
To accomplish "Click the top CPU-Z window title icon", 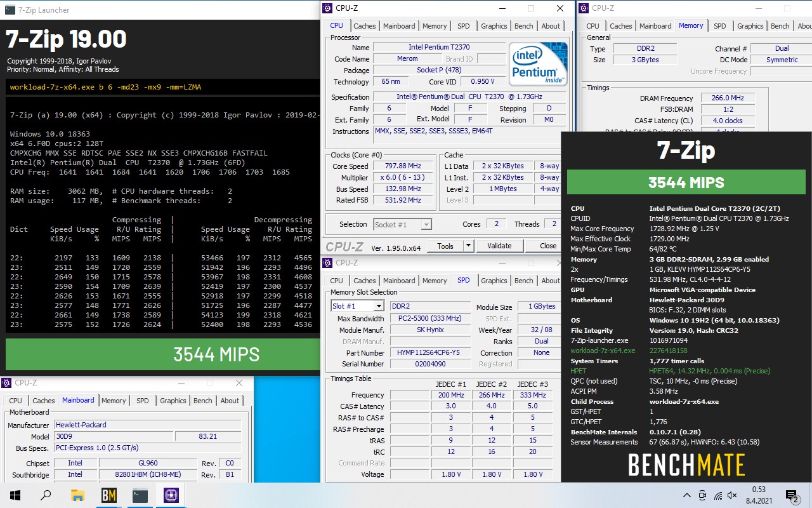I will pyautogui.click(x=327, y=8).
